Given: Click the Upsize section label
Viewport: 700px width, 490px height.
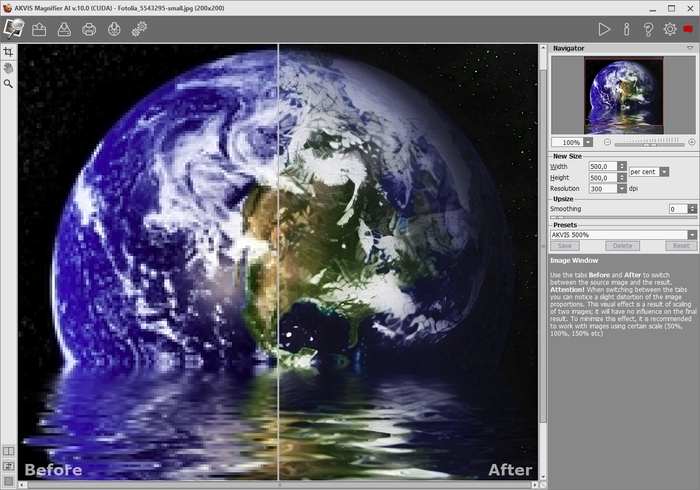Looking at the screenshot, I should click(x=563, y=199).
